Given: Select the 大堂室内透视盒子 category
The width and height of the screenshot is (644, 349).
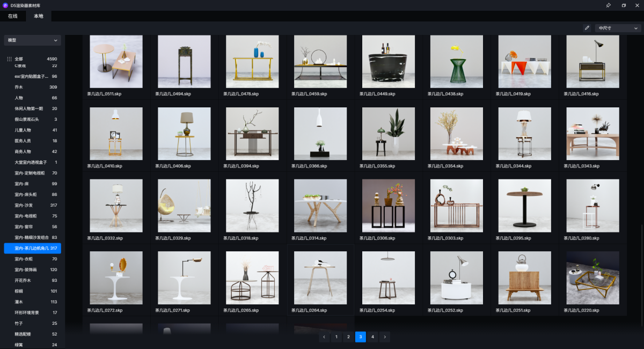Looking at the screenshot, I should pos(33,162).
